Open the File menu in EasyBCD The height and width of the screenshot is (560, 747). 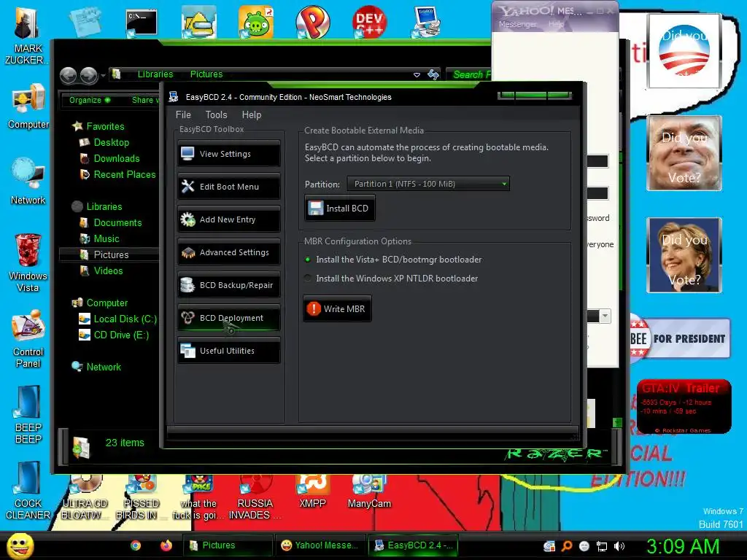point(183,114)
